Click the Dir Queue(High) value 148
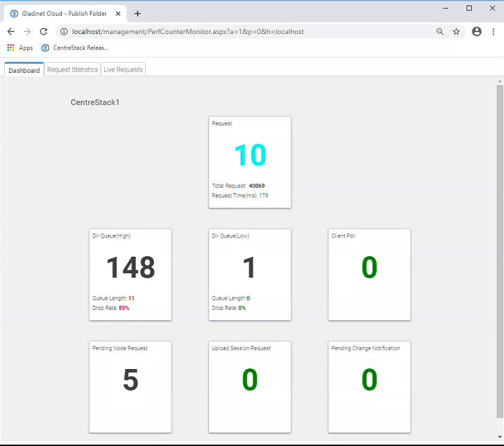 (x=131, y=268)
